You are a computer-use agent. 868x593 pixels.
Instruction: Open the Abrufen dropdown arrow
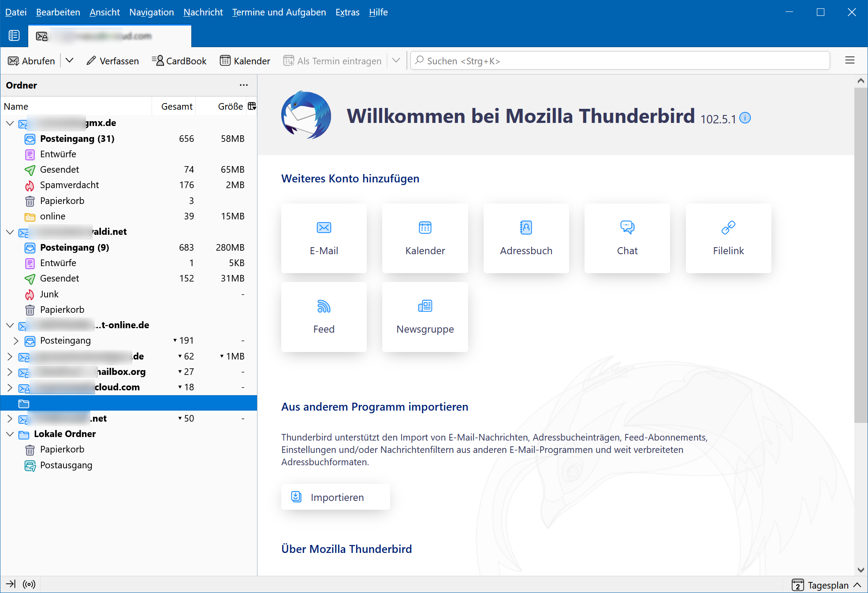click(x=70, y=61)
